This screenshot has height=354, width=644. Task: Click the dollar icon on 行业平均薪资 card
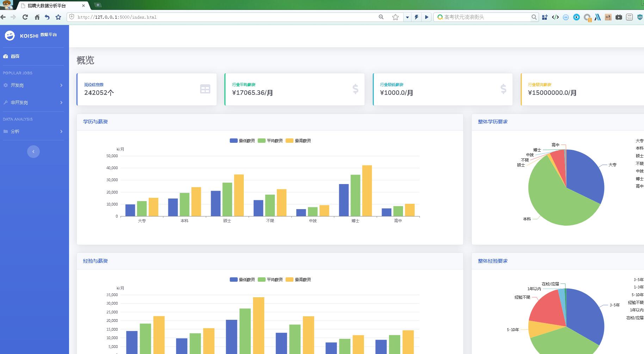point(355,89)
